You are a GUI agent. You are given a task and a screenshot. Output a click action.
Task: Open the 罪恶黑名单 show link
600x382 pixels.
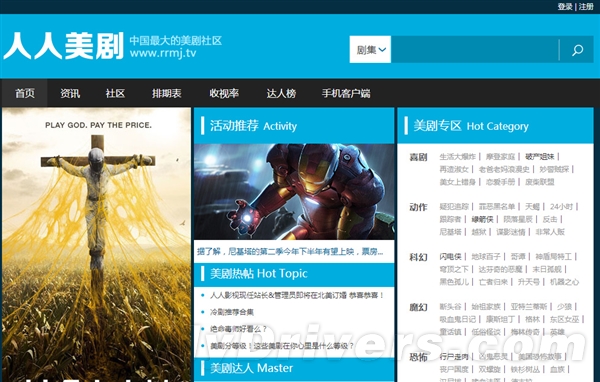point(497,207)
